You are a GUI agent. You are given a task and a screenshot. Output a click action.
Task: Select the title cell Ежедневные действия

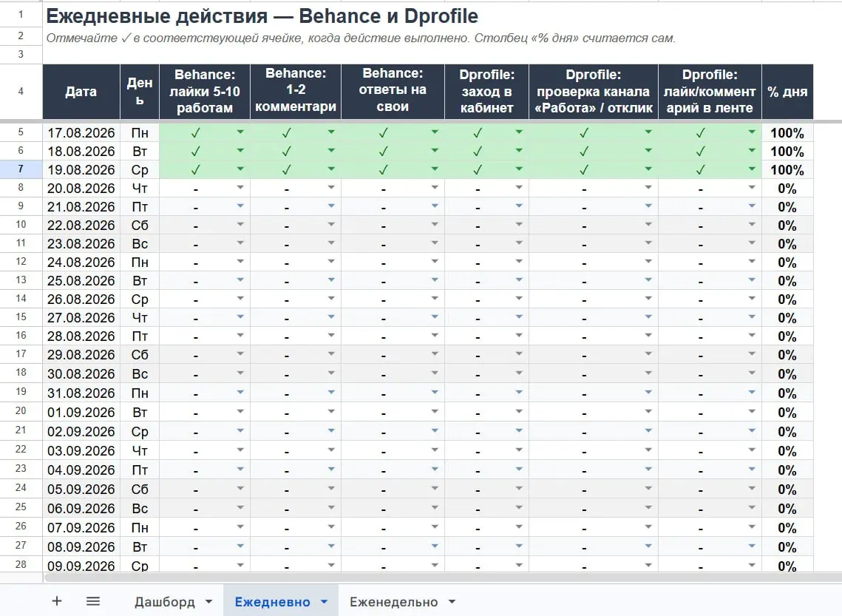262,16
